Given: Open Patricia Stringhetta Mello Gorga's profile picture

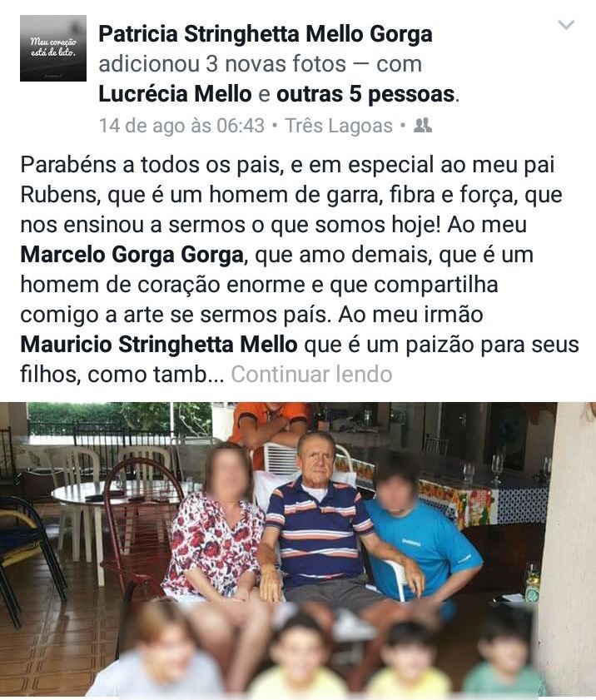Looking at the screenshot, I should tap(53, 48).
